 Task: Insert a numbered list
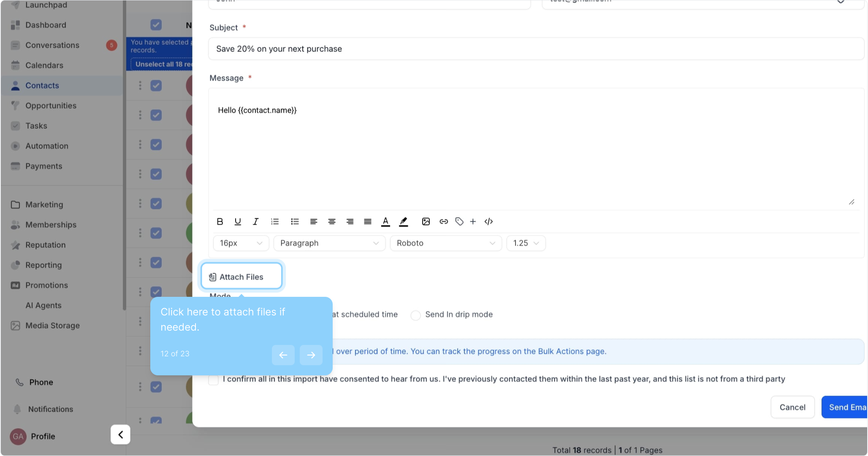point(275,222)
